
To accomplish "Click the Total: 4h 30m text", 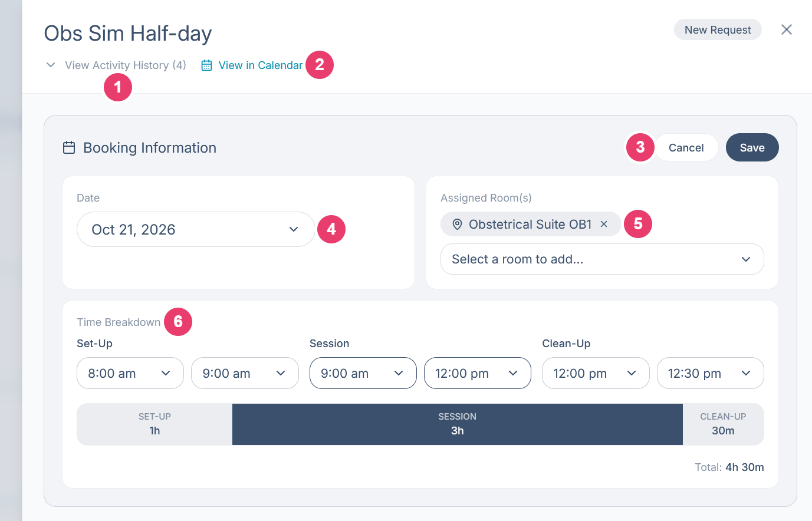I will click(x=729, y=467).
